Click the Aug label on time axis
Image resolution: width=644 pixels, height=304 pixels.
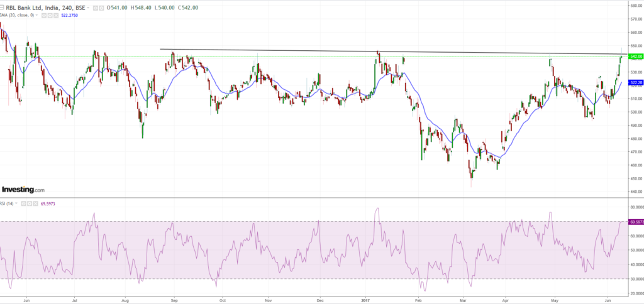coord(126,300)
